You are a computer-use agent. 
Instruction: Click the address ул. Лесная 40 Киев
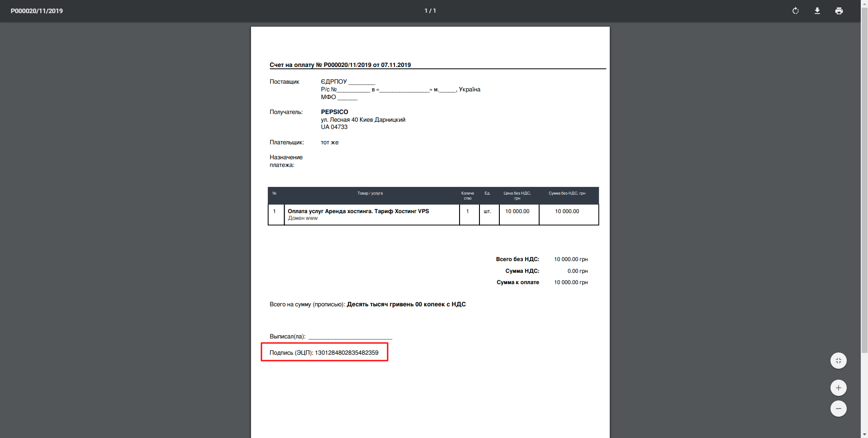(363, 120)
